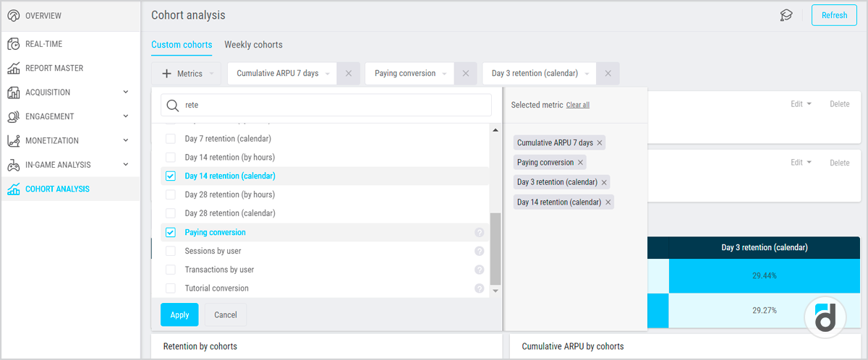
Task: Switch to the Weekly cohorts tab
Action: tap(253, 45)
